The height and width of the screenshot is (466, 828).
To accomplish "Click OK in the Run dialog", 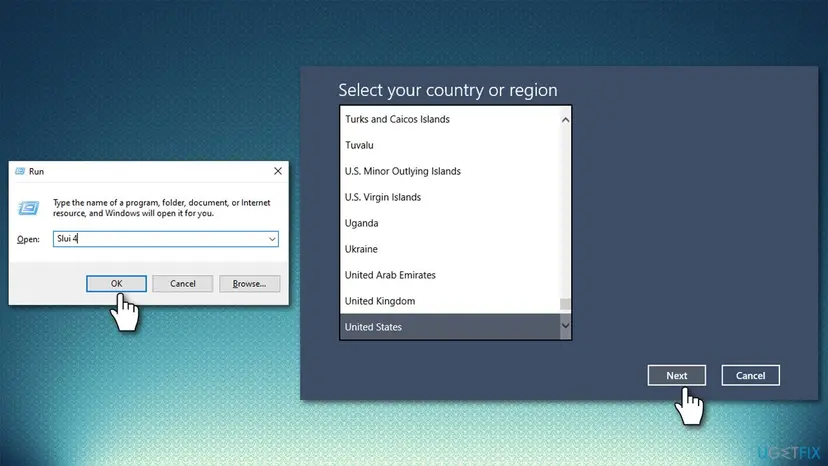I will pyautogui.click(x=116, y=284).
